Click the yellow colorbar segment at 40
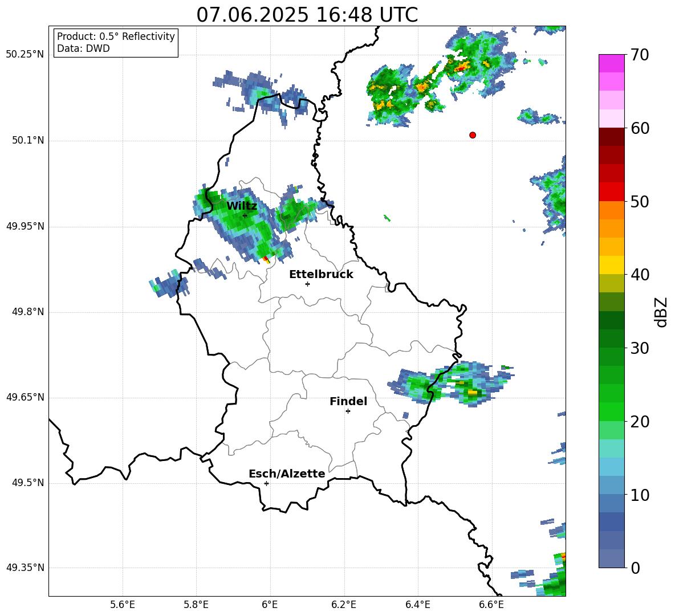The height and width of the screenshot is (616, 675). click(612, 265)
